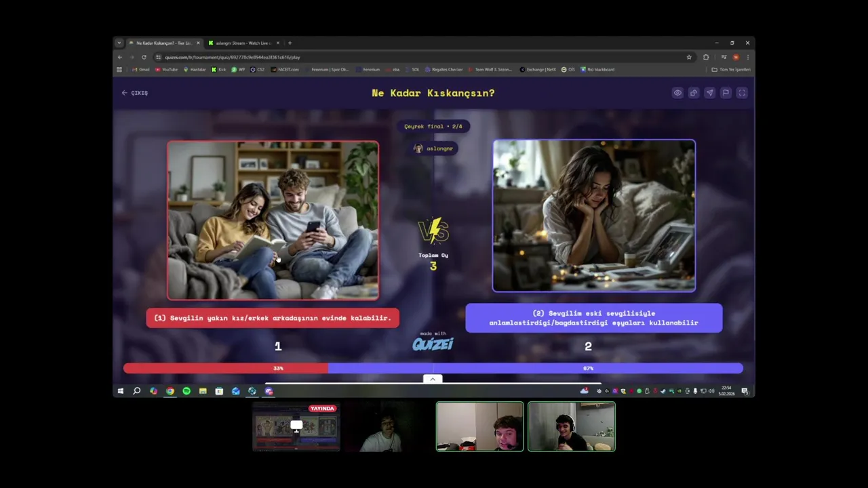
Task: Report the quiz with the flag icon
Action: [726, 93]
